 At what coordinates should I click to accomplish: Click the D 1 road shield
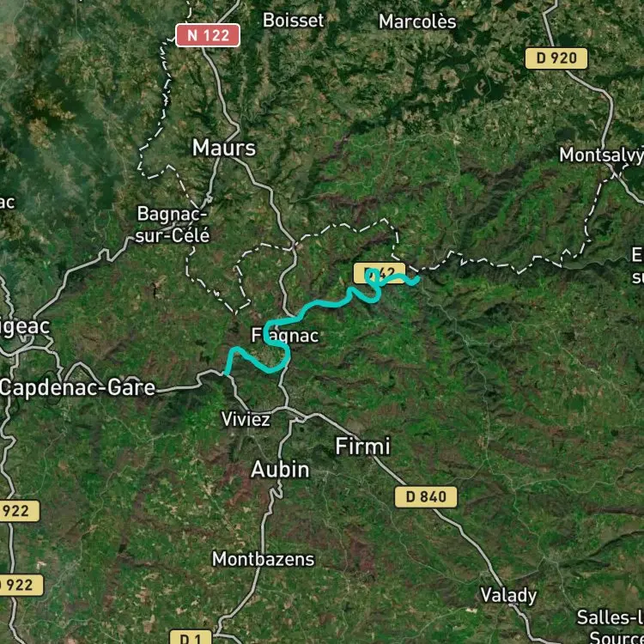pyautogui.click(x=191, y=637)
